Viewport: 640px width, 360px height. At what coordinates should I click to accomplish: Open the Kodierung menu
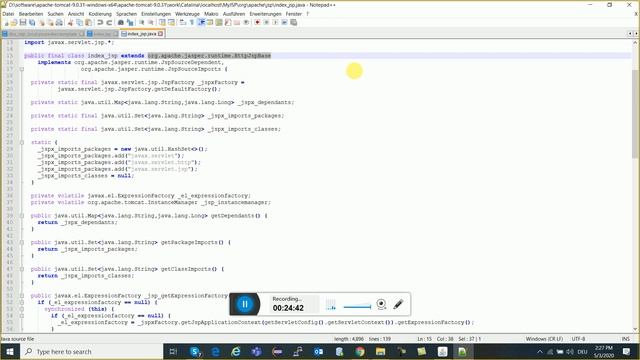point(100,13)
